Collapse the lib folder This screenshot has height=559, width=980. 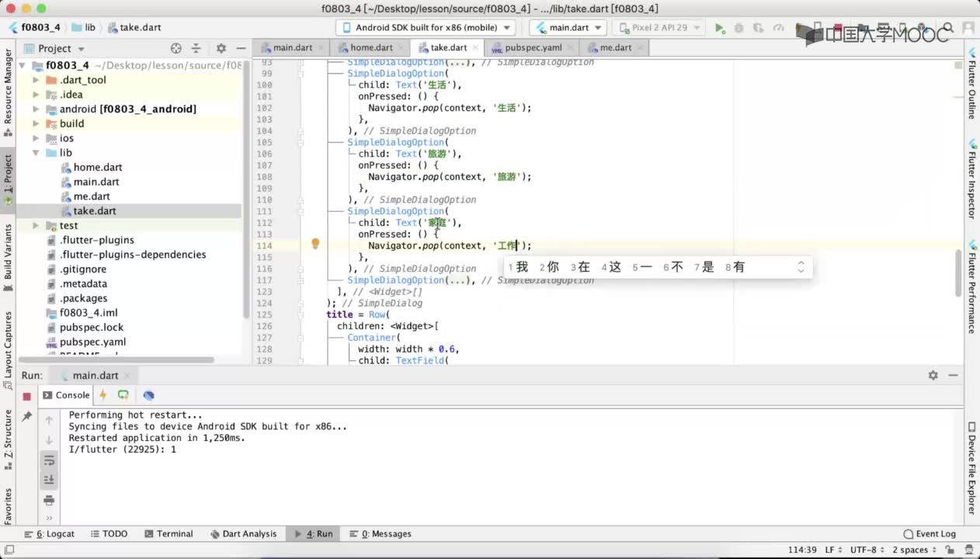coord(36,153)
